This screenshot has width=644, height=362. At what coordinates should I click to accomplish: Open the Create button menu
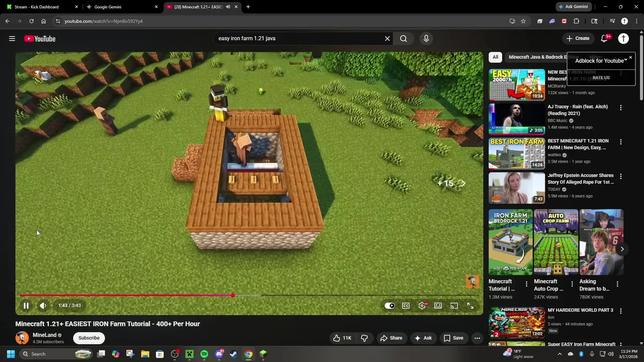[578, 38]
